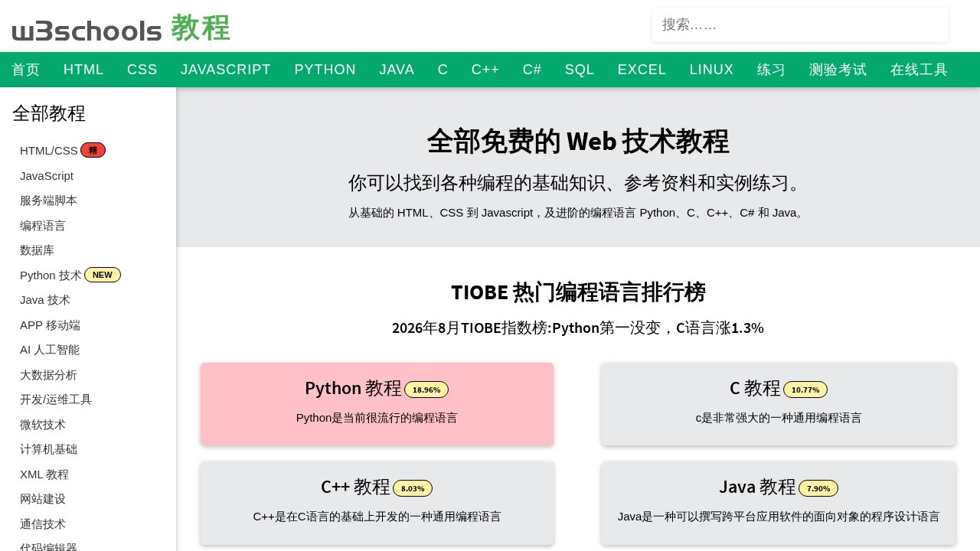This screenshot has height=551, width=980.
Task: Go to EXCEL in the nav bar
Action: click(x=642, y=70)
